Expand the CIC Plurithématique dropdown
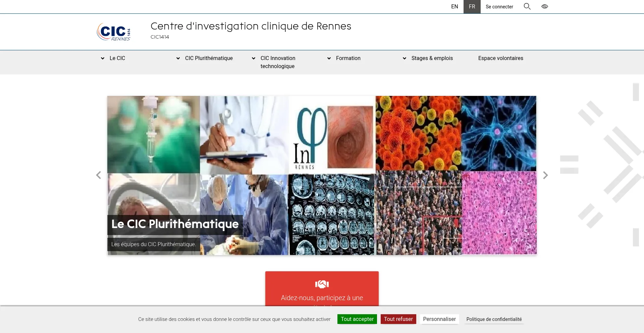Viewport: 644px width, 333px height. [178, 58]
